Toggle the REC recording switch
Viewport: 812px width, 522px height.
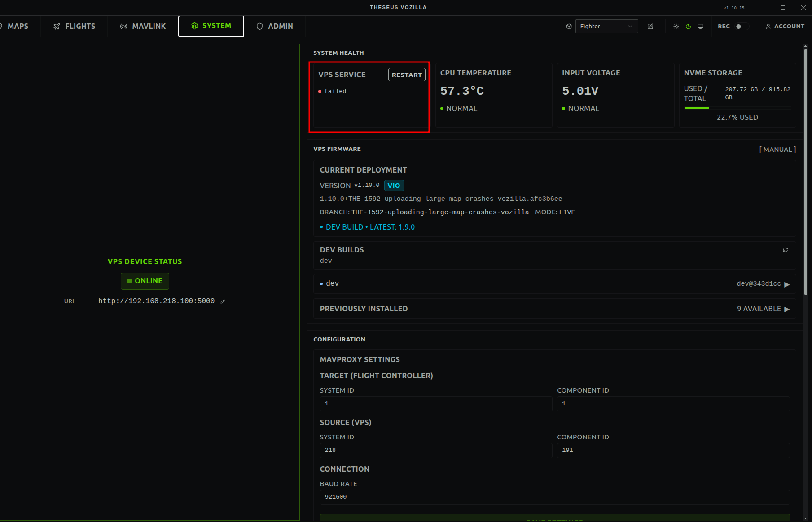point(742,27)
